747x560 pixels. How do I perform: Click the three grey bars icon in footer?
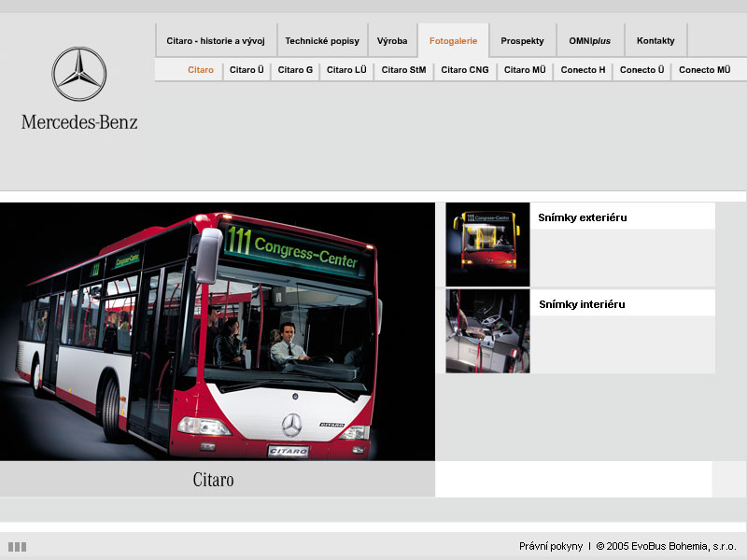pos(17,547)
